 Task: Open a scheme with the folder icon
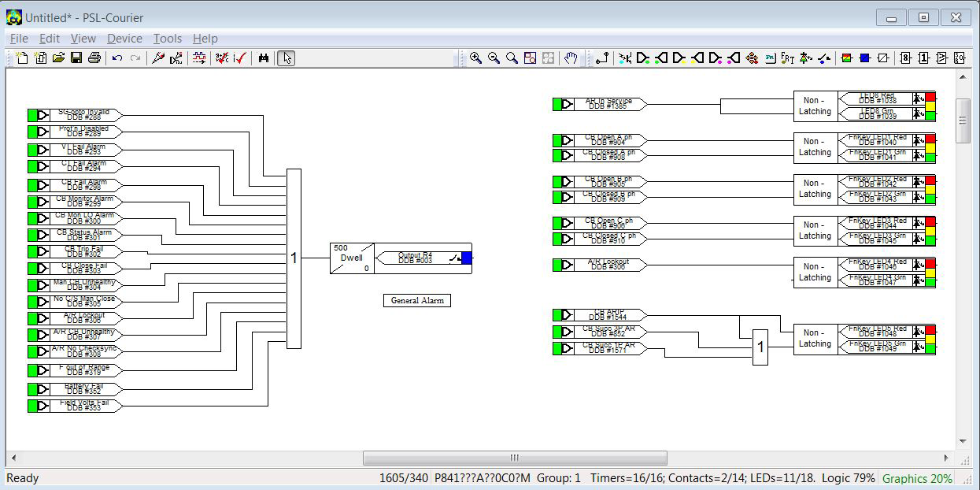58,58
